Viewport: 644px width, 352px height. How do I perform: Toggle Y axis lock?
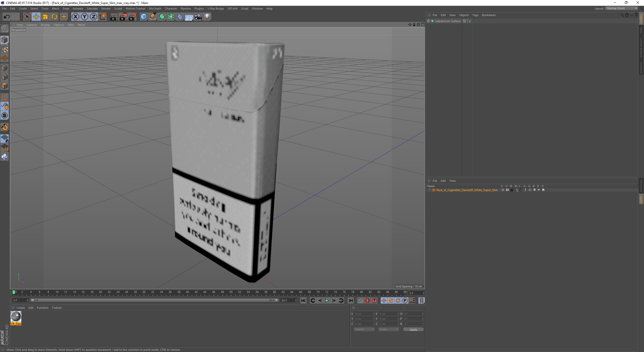[85, 17]
